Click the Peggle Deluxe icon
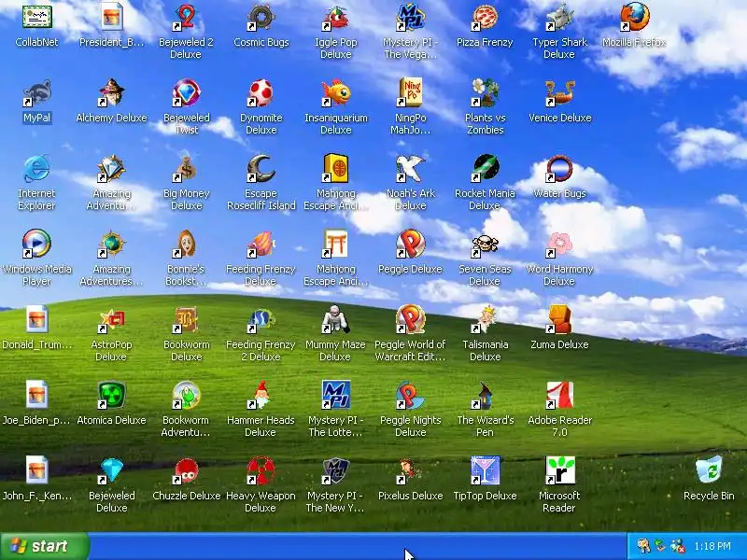 [410, 244]
